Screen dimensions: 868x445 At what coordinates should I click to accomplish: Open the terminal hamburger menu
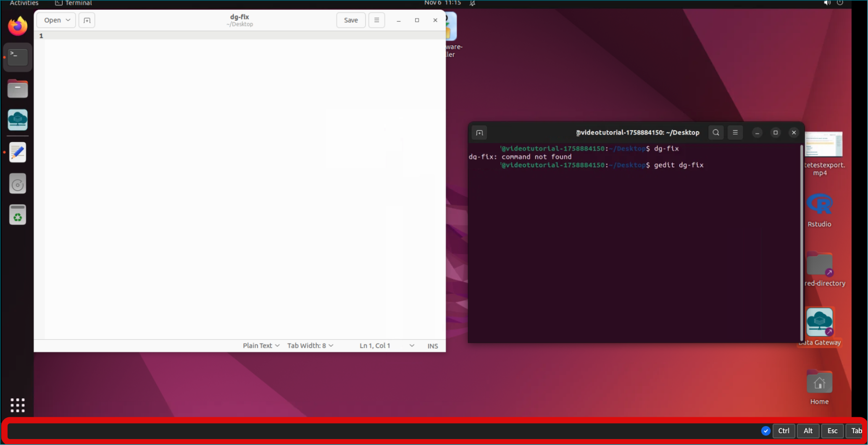point(735,132)
